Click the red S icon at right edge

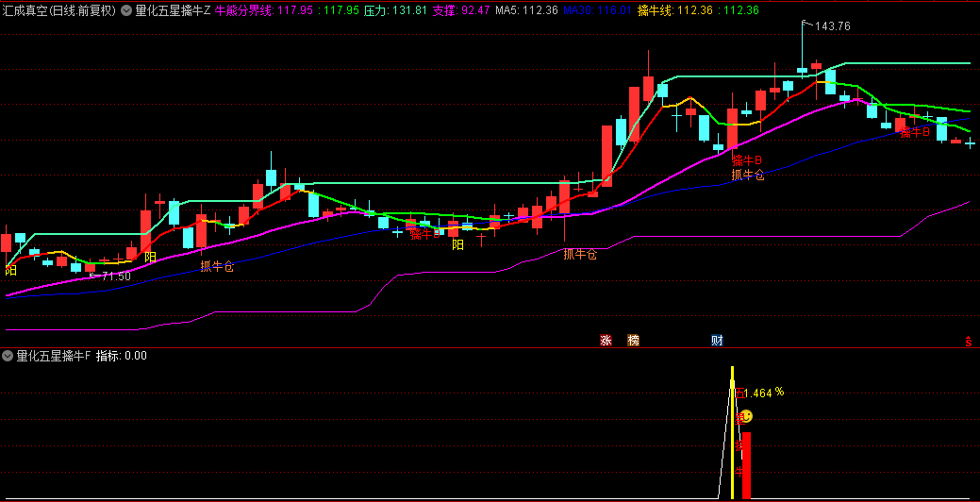pos(968,341)
